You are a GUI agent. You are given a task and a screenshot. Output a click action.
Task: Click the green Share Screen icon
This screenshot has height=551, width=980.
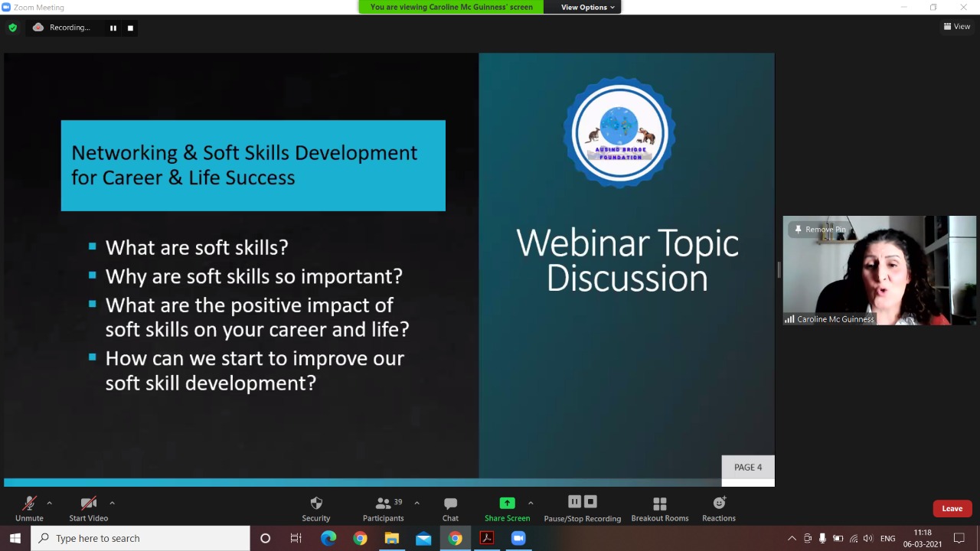(x=507, y=503)
